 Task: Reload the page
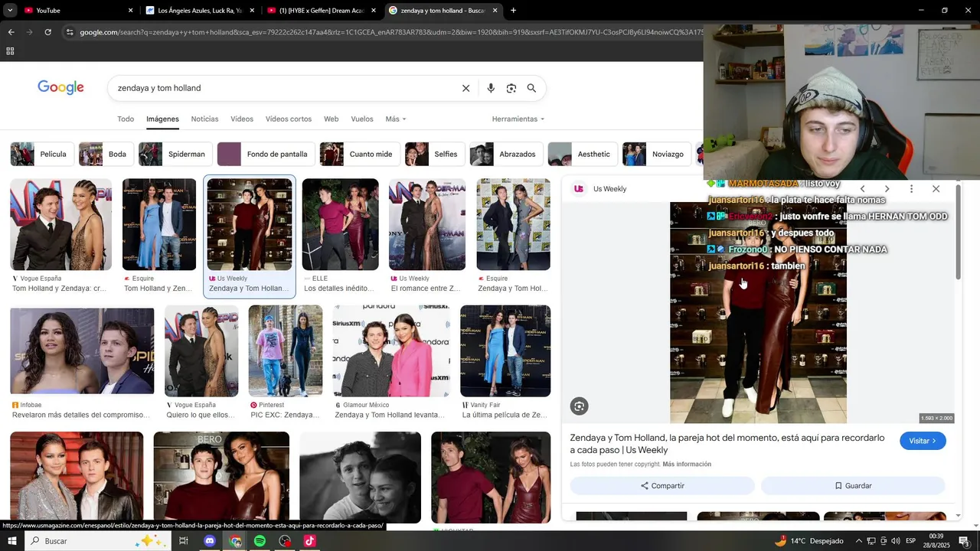(x=47, y=32)
